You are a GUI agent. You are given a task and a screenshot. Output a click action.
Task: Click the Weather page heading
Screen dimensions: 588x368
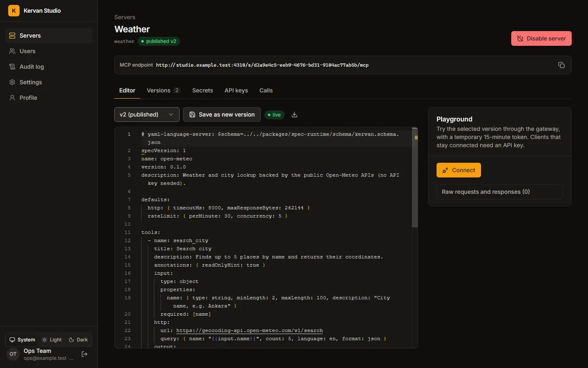coord(132,29)
